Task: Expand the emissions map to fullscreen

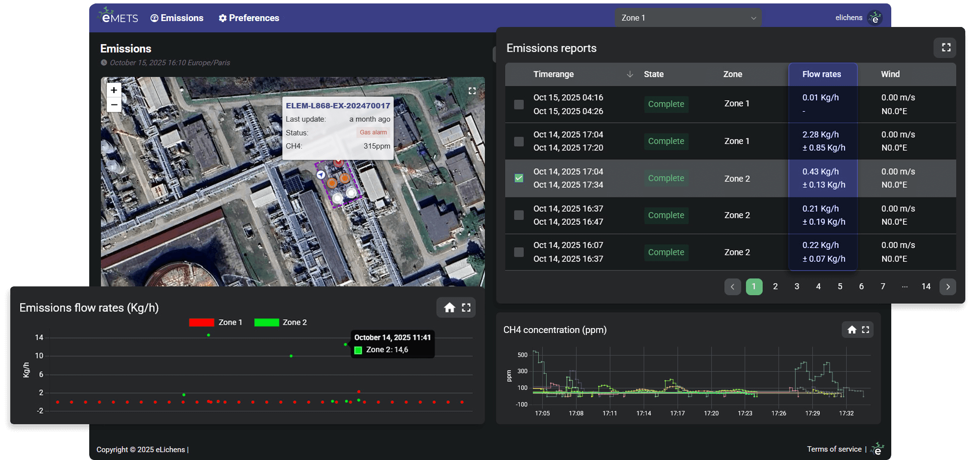Action: coord(472,90)
